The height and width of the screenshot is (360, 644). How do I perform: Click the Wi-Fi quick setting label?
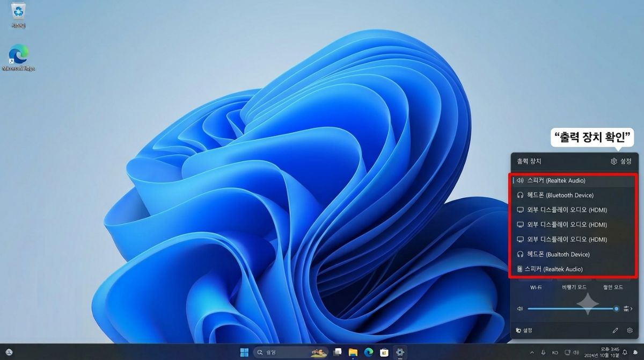point(536,287)
